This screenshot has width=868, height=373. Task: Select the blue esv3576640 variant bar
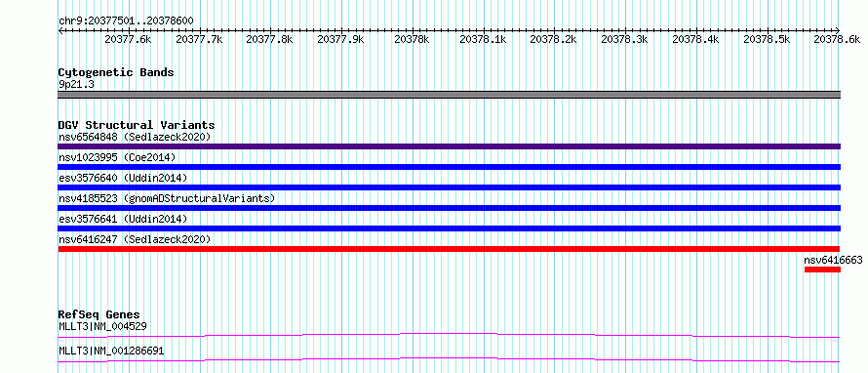click(x=450, y=187)
